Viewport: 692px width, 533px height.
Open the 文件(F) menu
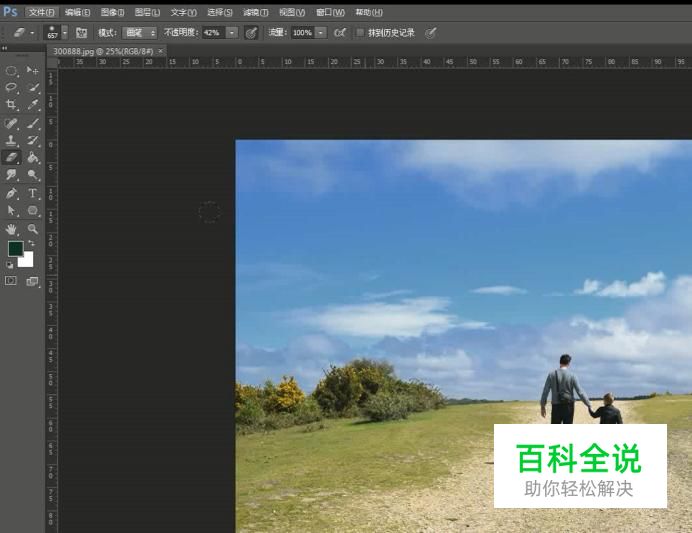point(42,13)
